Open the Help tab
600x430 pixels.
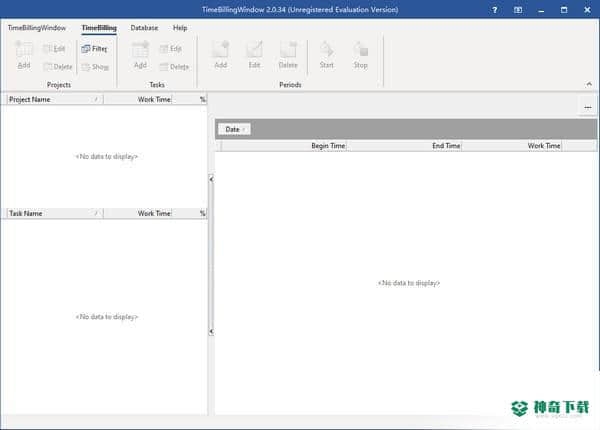point(180,28)
